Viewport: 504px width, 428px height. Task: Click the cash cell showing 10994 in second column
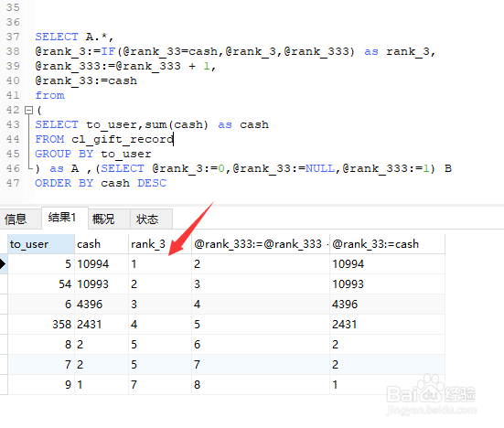pos(102,264)
